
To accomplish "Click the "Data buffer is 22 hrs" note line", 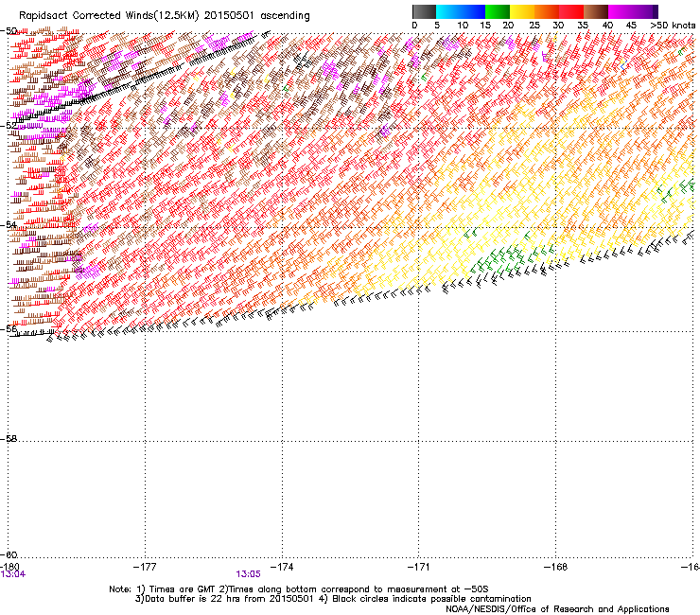I will coord(333,599).
